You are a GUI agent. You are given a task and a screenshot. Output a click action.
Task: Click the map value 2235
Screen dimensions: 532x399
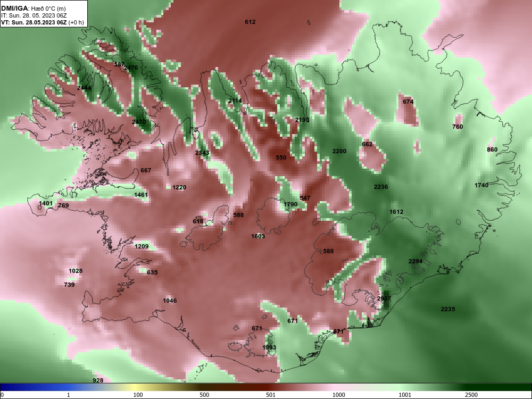(448, 310)
